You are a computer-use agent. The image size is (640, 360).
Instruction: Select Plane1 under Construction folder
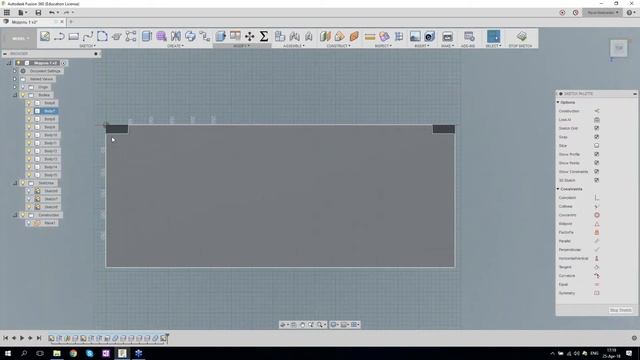click(x=50, y=223)
